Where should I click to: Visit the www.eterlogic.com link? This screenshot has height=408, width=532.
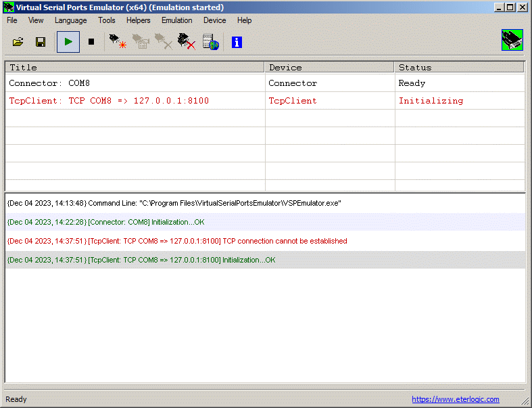455,399
